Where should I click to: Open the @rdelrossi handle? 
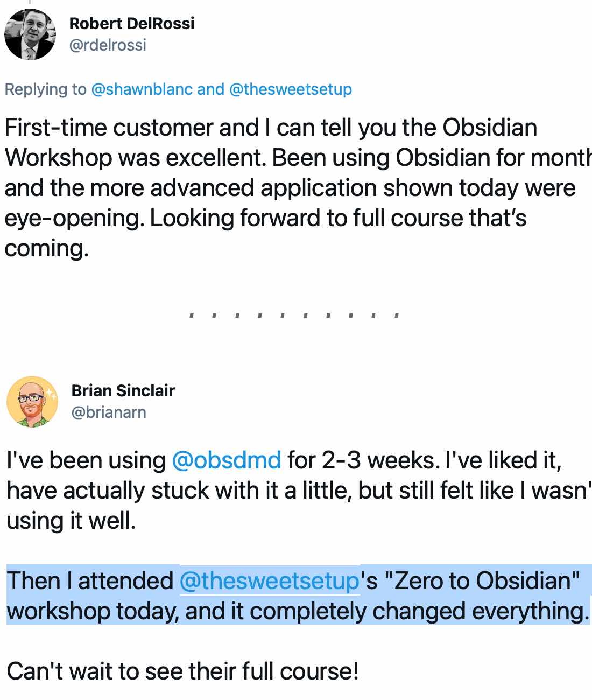coord(108,45)
